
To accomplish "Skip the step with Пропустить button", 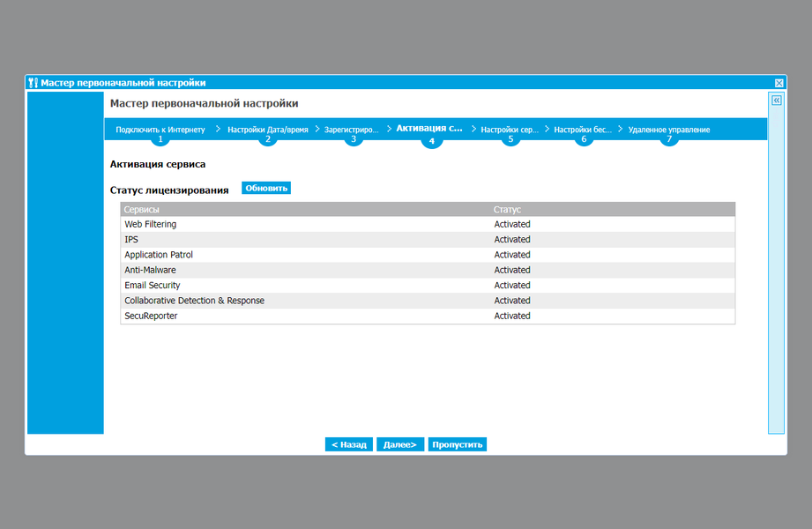I will click(x=458, y=444).
